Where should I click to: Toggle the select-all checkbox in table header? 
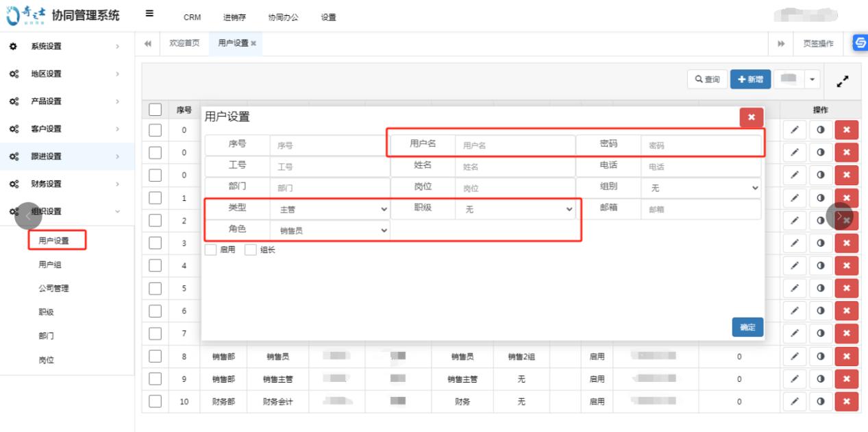click(x=155, y=110)
